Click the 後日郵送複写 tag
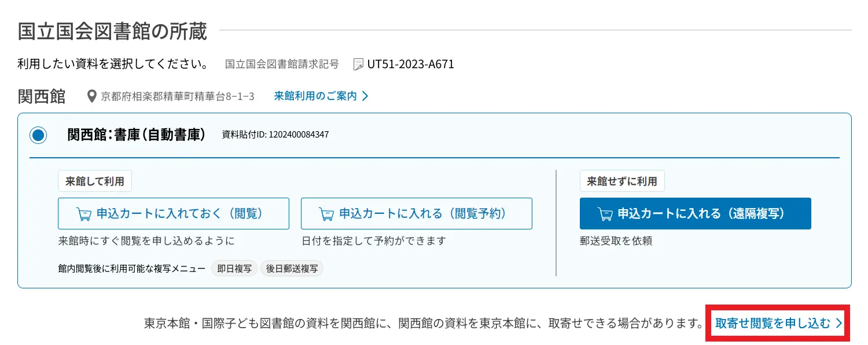 (292, 269)
